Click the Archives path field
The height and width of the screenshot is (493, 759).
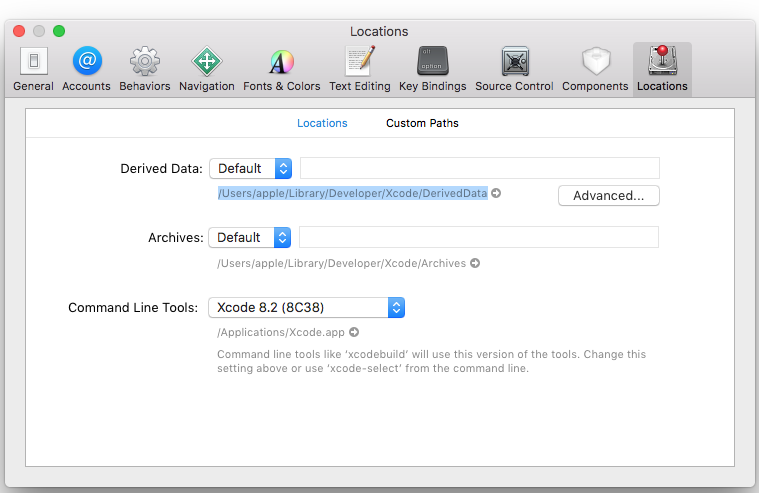point(479,237)
